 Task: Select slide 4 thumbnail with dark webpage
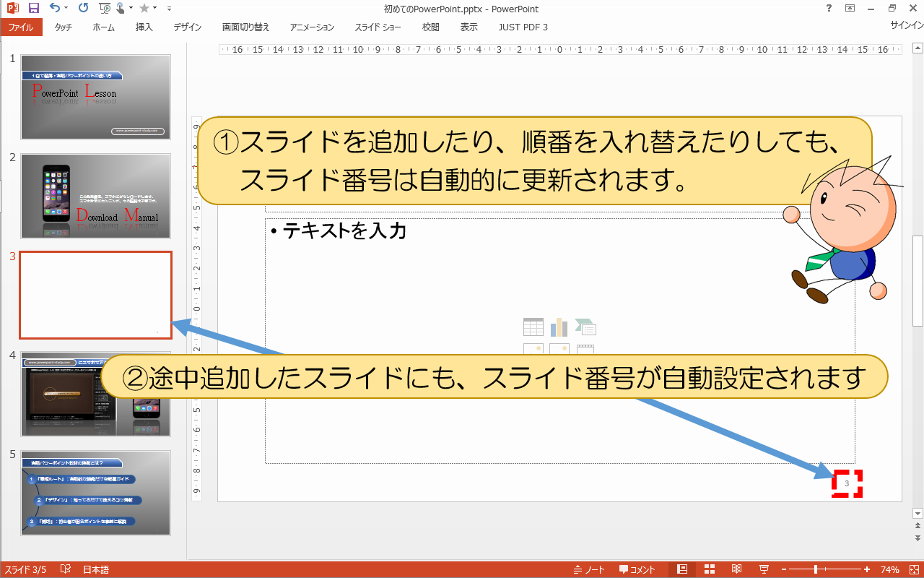coord(96,394)
